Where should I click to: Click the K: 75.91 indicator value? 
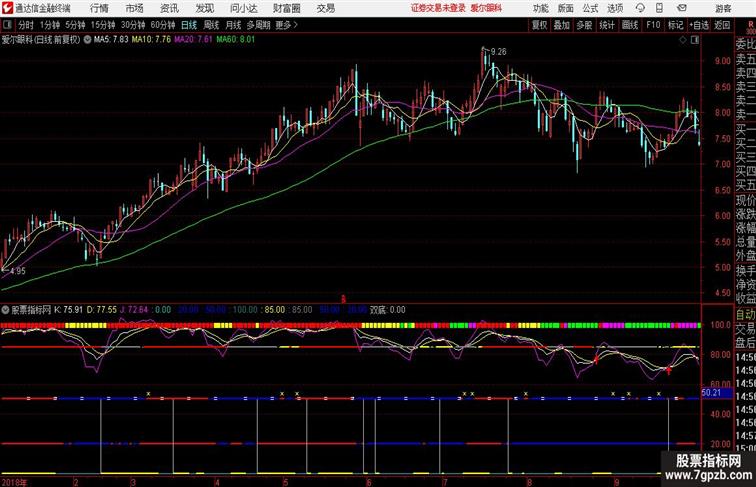[68, 310]
